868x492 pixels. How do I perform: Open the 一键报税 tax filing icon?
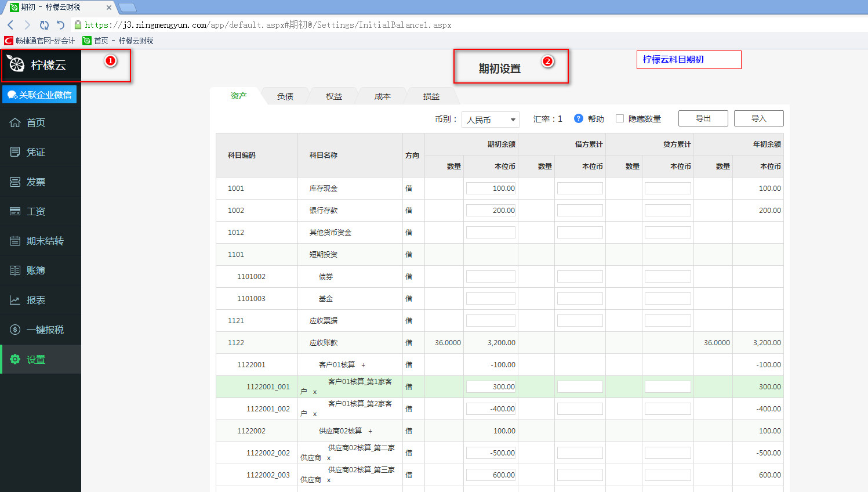(15, 330)
